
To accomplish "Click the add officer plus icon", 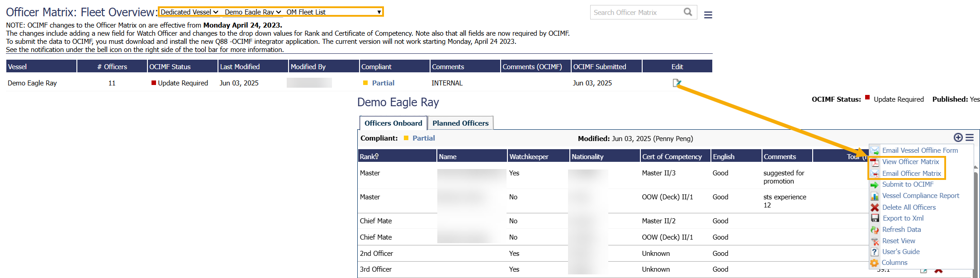I will pyautogui.click(x=958, y=137).
